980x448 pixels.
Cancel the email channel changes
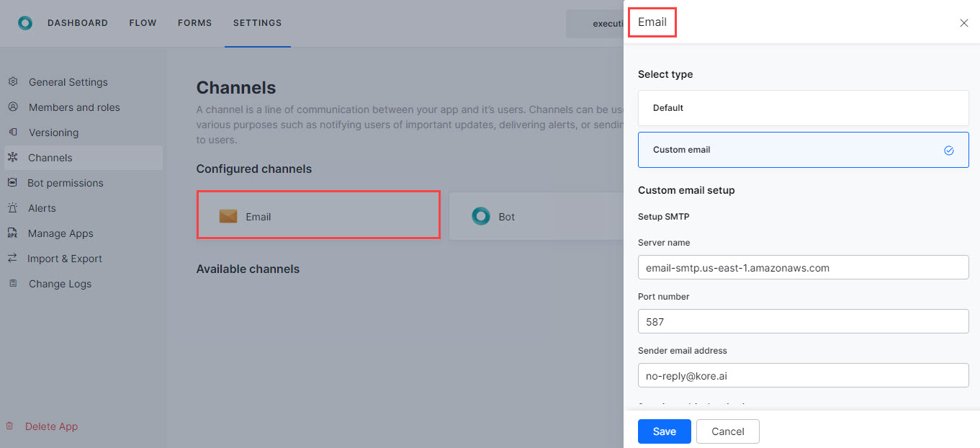click(x=727, y=431)
